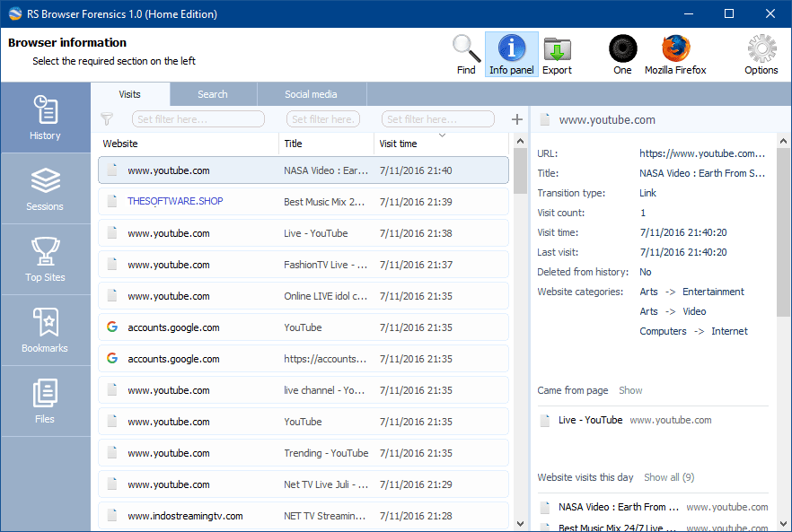The image size is (792, 532).
Task: Switch to the Search tab
Action: tap(213, 93)
